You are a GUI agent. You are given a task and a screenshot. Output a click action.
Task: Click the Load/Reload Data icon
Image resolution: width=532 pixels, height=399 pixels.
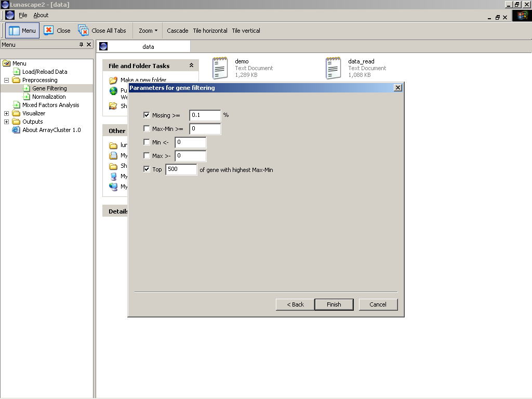tap(16, 72)
